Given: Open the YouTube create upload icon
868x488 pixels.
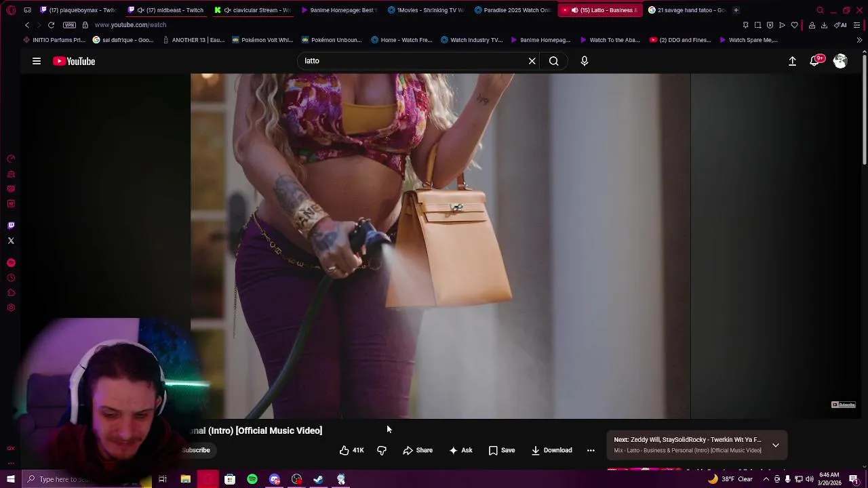Looking at the screenshot, I should pos(792,61).
